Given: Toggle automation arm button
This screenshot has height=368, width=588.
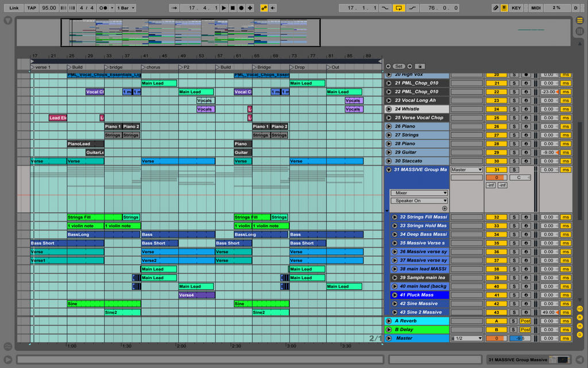Looking at the screenshot, I should click(264, 8).
